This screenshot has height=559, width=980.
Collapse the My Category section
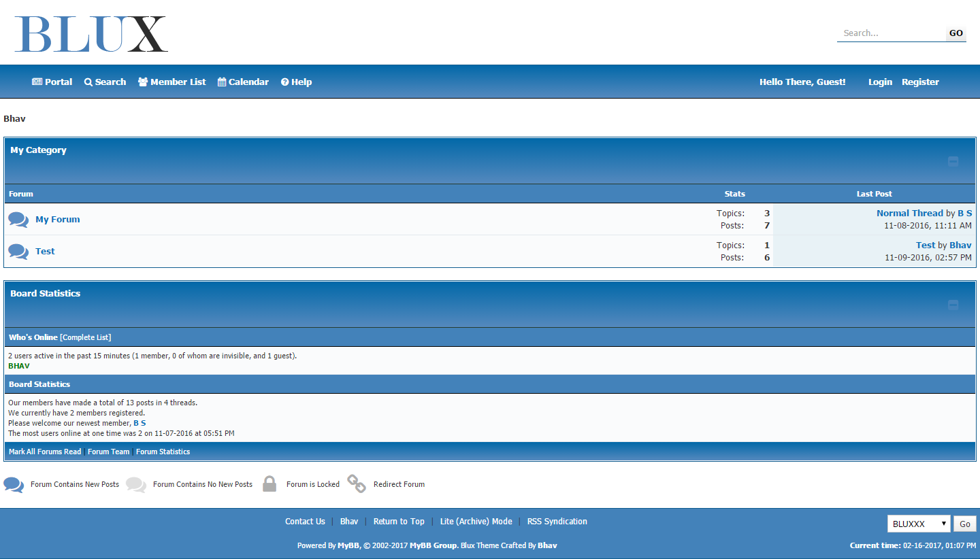(953, 162)
